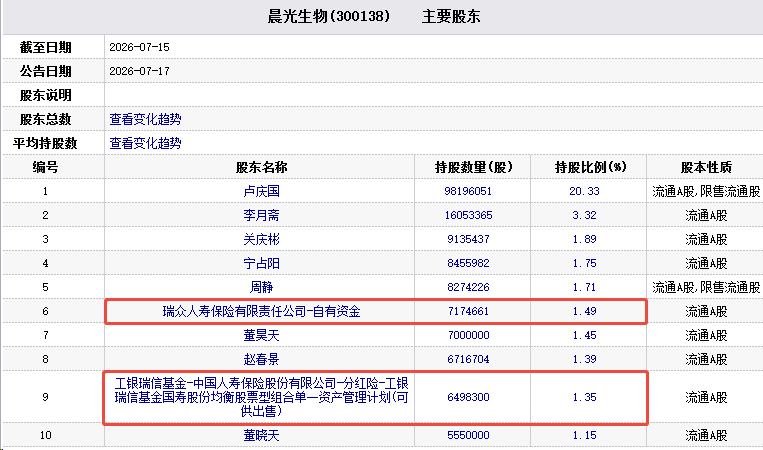The width and height of the screenshot is (763, 450).
Task: Select share count 6498300
Action: tap(468, 397)
